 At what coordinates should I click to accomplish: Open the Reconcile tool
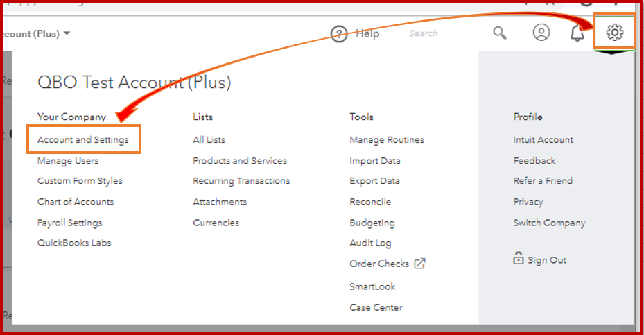click(370, 202)
